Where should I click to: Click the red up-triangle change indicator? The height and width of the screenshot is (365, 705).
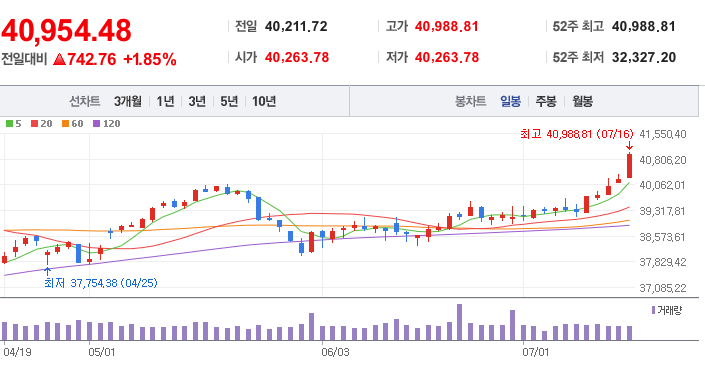[59, 59]
